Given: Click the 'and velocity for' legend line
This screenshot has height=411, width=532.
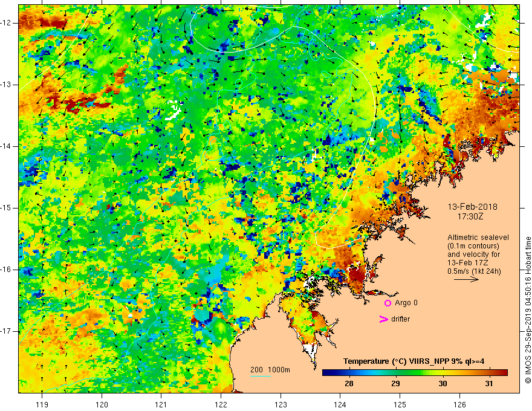Looking at the screenshot, I should tap(473, 254).
